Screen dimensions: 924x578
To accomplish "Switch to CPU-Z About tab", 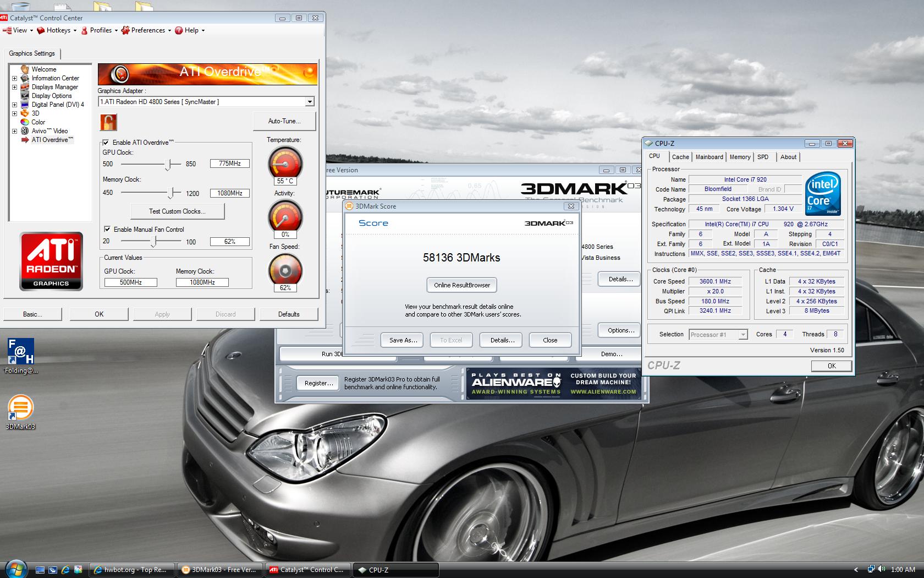I will [x=788, y=157].
